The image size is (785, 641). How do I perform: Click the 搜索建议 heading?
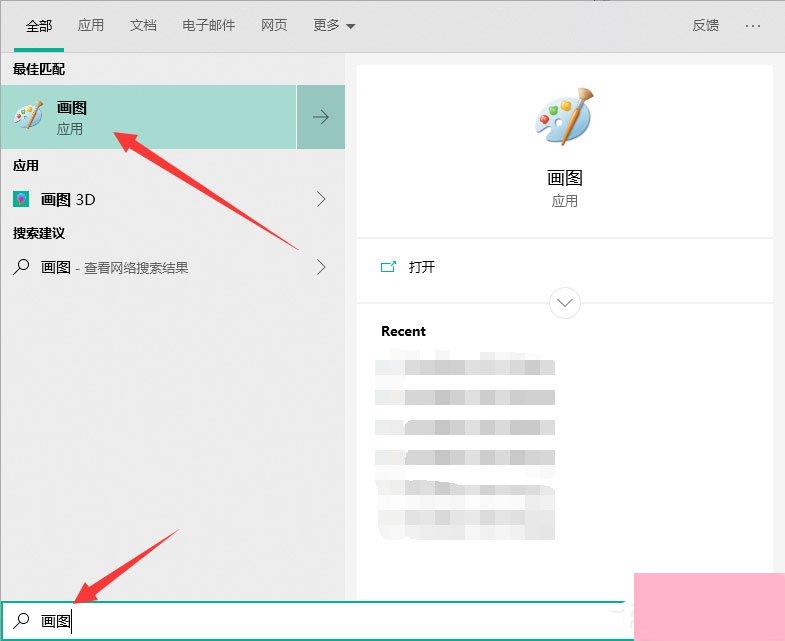39,233
